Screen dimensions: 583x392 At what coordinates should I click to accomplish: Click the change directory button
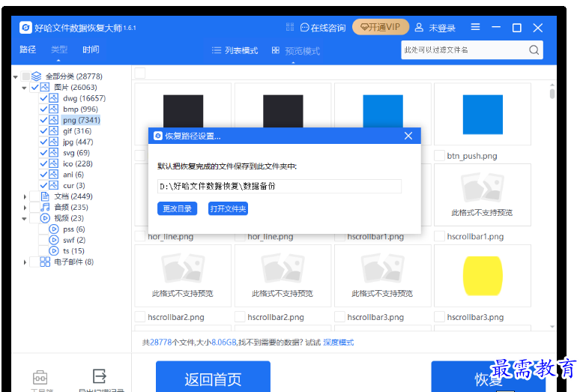[177, 208]
